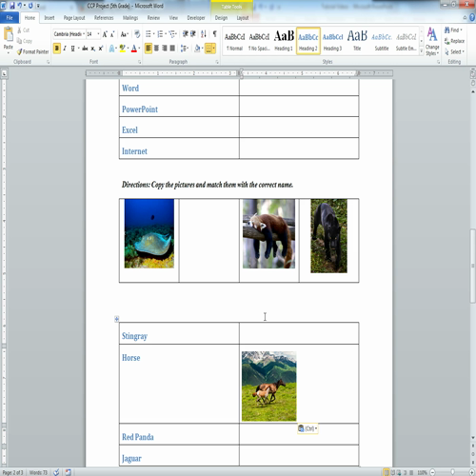Switch to the Page Layout tab
The height and width of the screenshot is (476, 476).
point(74,18)
